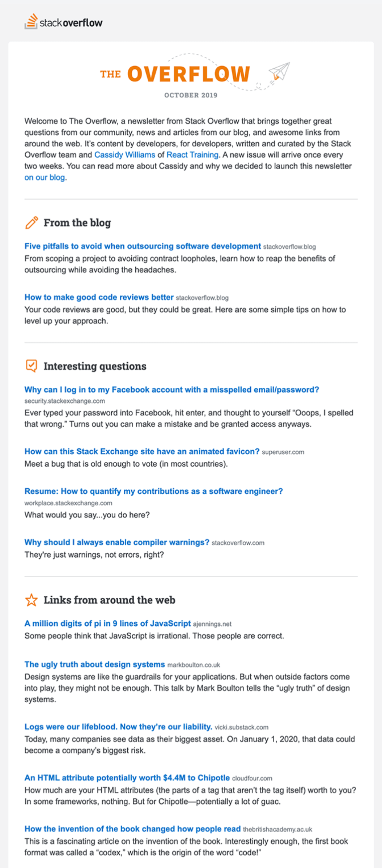This screenshot has width=382, height=868.
Task: Click the pencil icon beside From the blog
Action: pyautogui.click(x=31, y=222)
